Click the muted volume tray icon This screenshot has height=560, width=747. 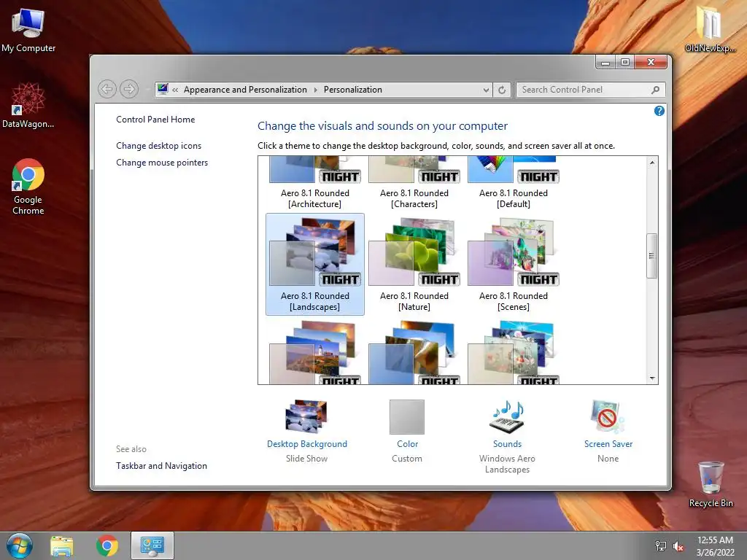coord(678,545)
